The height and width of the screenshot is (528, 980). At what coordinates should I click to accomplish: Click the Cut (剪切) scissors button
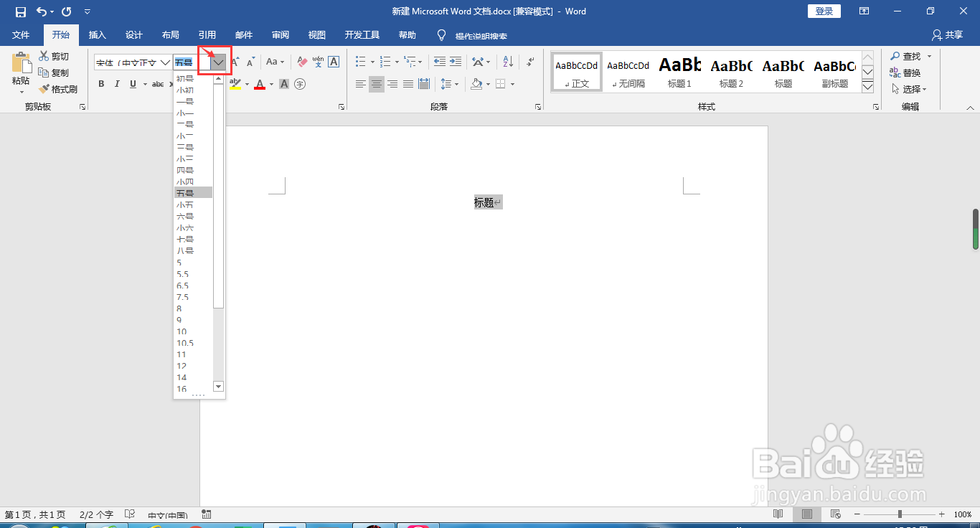[x=54, y=56]
